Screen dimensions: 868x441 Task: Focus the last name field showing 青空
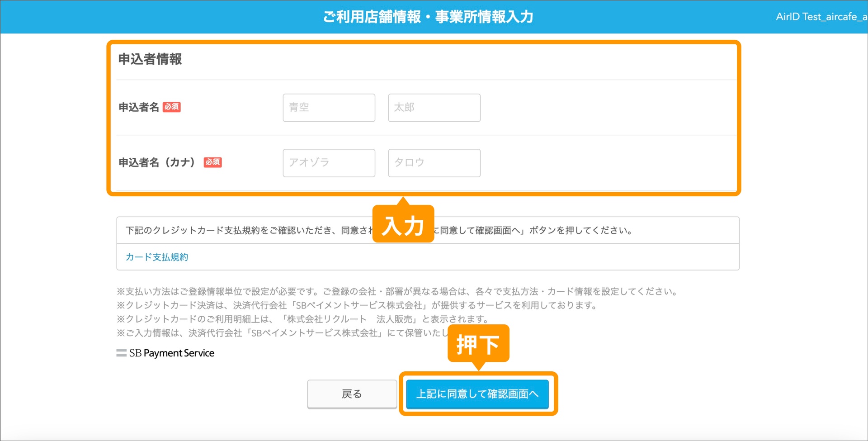(329, 108)
